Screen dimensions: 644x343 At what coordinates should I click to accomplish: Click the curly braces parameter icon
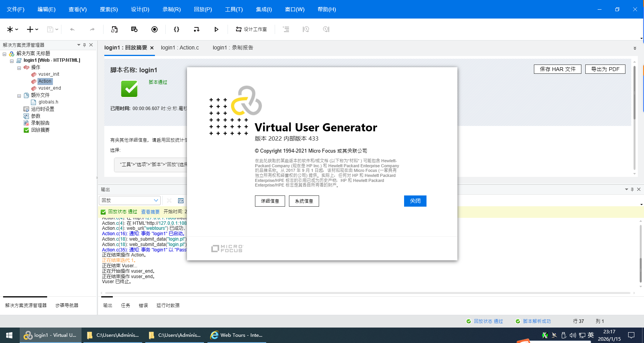point(177,29)
